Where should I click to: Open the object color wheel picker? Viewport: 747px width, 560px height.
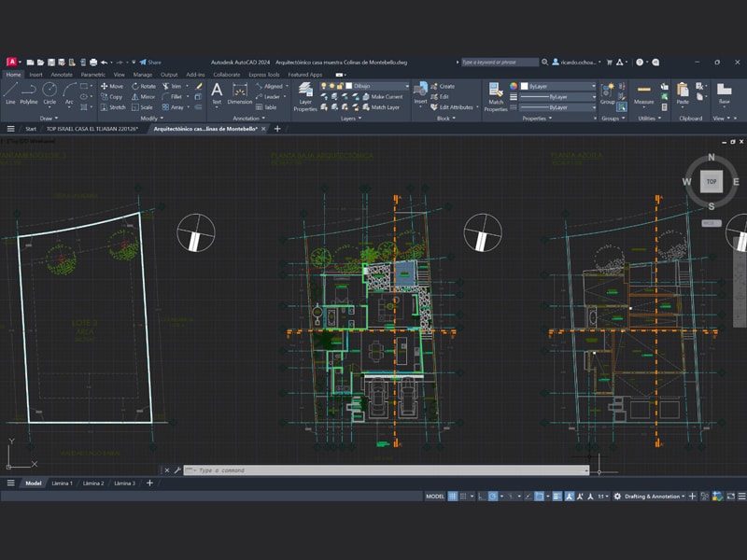(513, 86)
